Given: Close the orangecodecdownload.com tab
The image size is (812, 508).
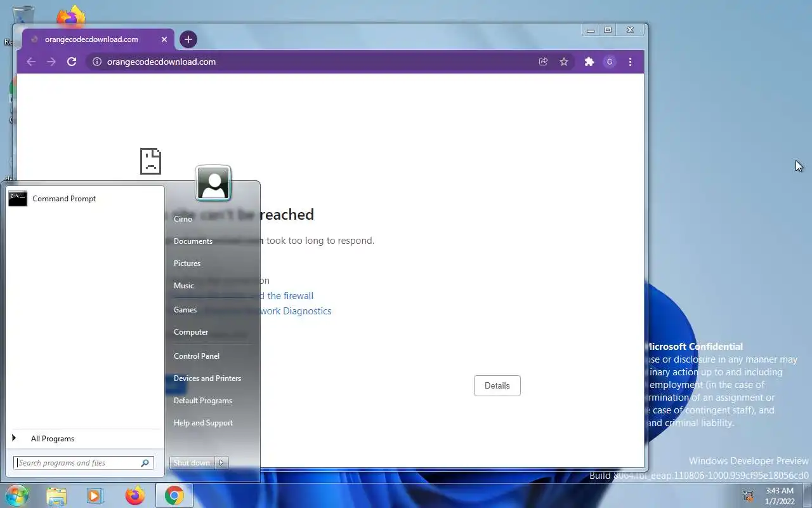Looking at the screenshot, I should [164, 39].
